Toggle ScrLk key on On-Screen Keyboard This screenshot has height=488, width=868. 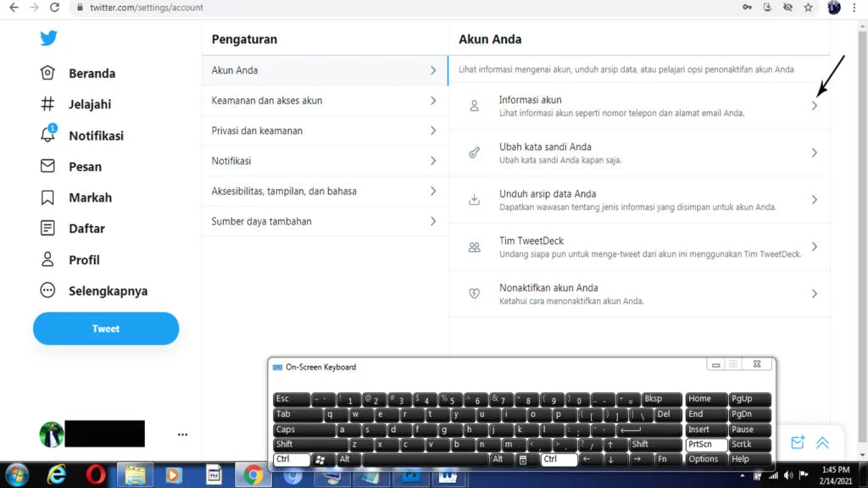click(749, 444)
